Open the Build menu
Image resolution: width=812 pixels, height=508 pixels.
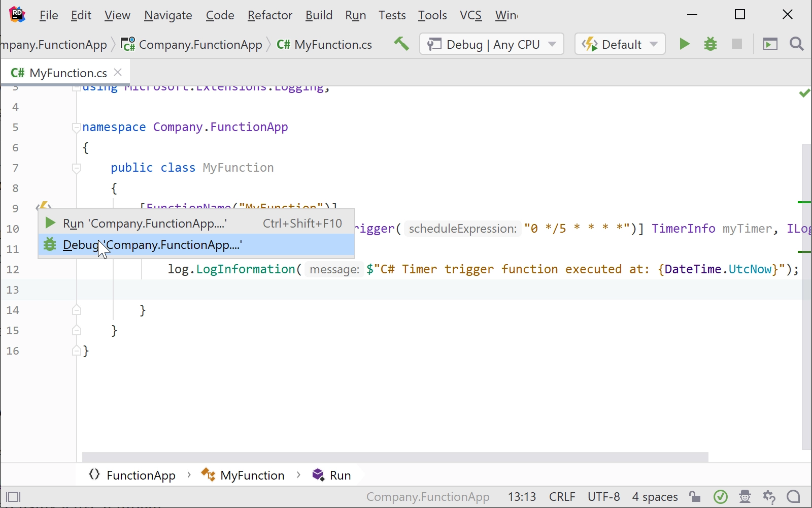pyautogui.click(x=319, y=15)
